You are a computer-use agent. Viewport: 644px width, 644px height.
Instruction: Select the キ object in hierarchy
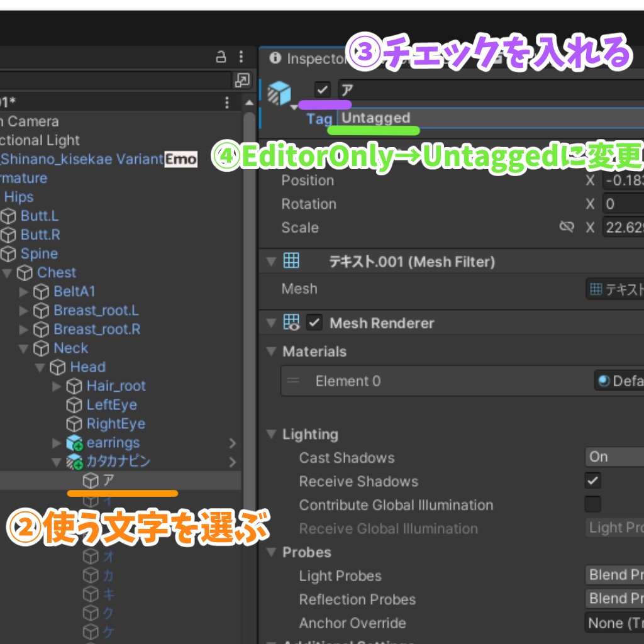coord(109,594)
